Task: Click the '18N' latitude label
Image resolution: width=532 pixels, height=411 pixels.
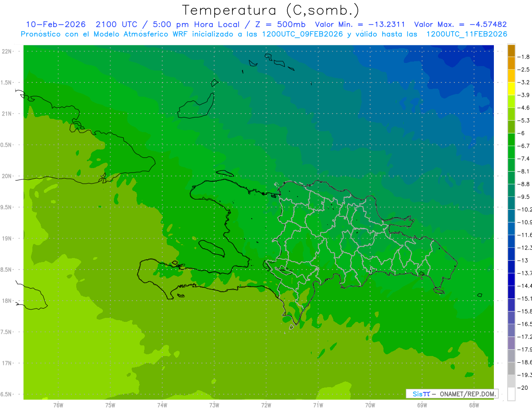Action: [7, 301]
